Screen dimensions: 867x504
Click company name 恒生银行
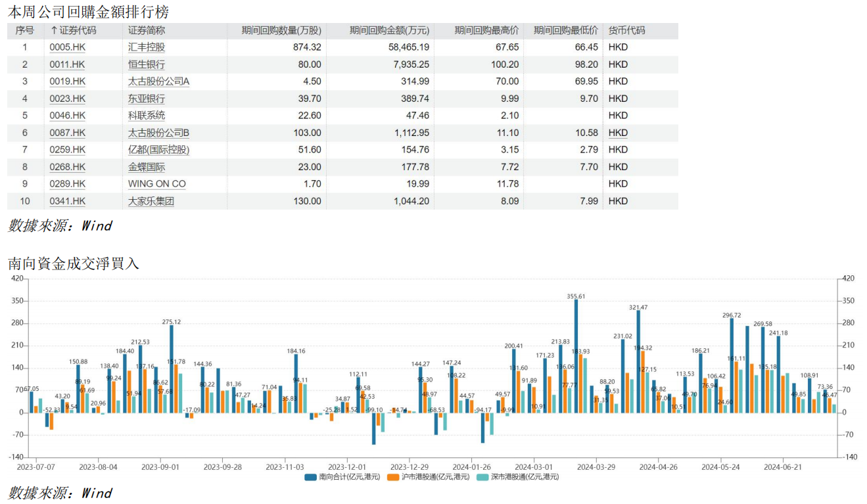tap(147, 64)
